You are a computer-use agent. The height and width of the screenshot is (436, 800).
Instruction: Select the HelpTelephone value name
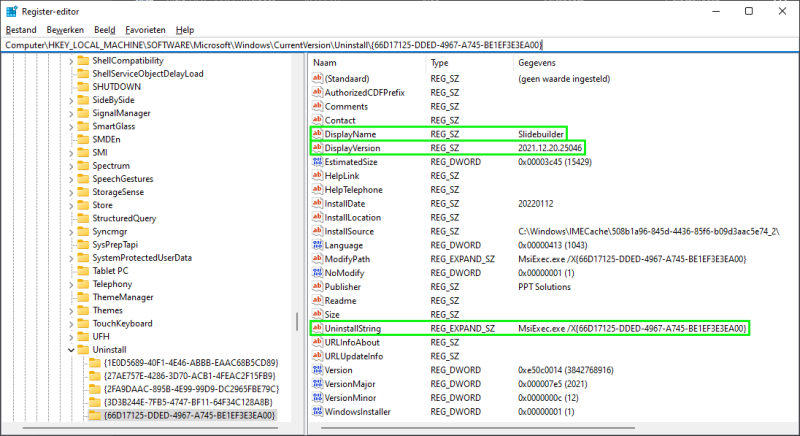click(354, 190)
